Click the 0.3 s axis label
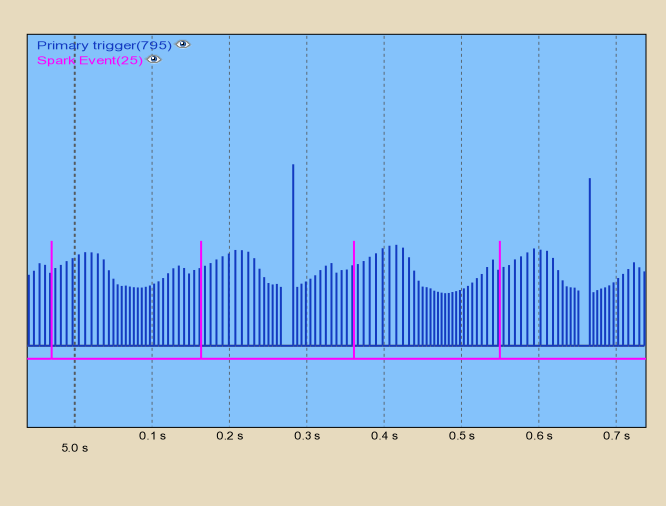The height and width of the screenshot is (506, 666). click(306, 436)
